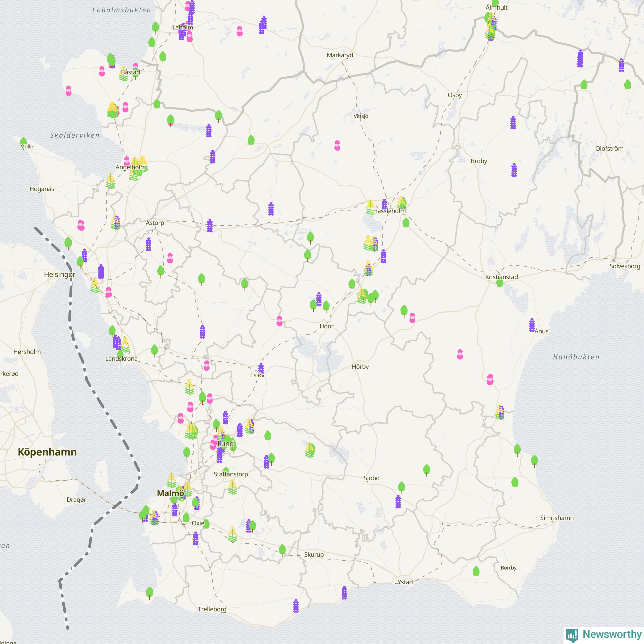Click the purple flower marker south of Oxie
This screenshot has height=644, width=644.
click(196, 538)
